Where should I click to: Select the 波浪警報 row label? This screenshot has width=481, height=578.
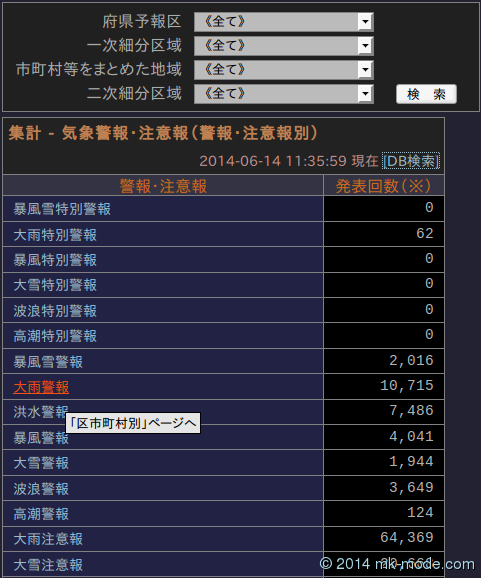point(41,488)
